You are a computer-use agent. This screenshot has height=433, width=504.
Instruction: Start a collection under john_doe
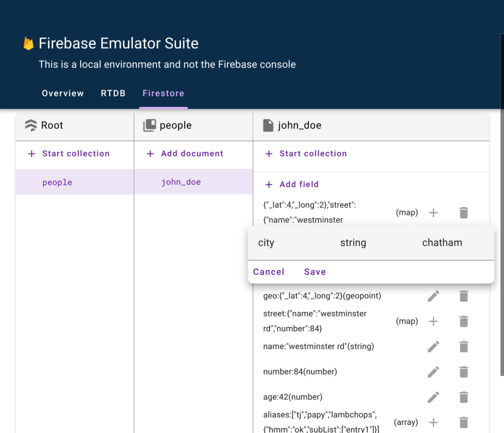[x=306, y=154]
